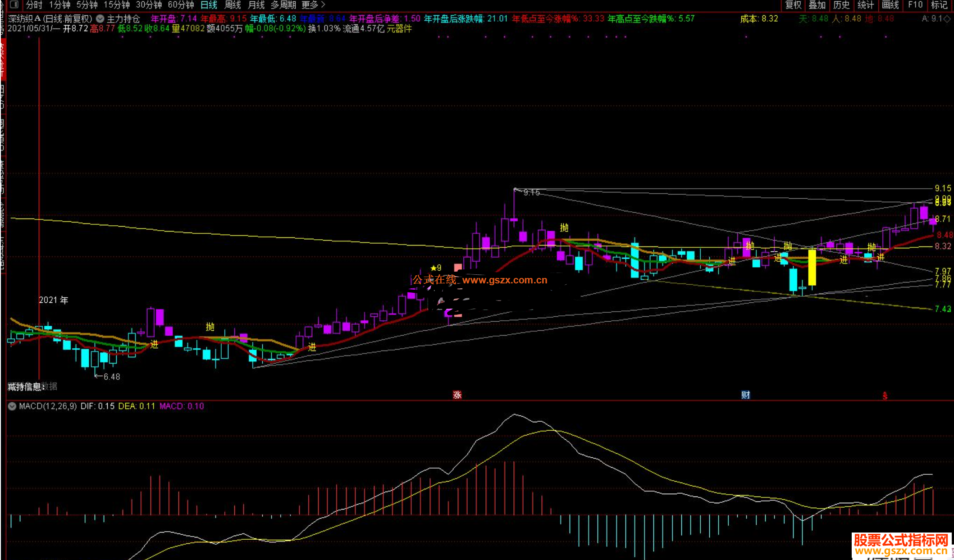Click the 年最高: 9.15 value
The height and width of the screenshot is (560, 954).
224,18
